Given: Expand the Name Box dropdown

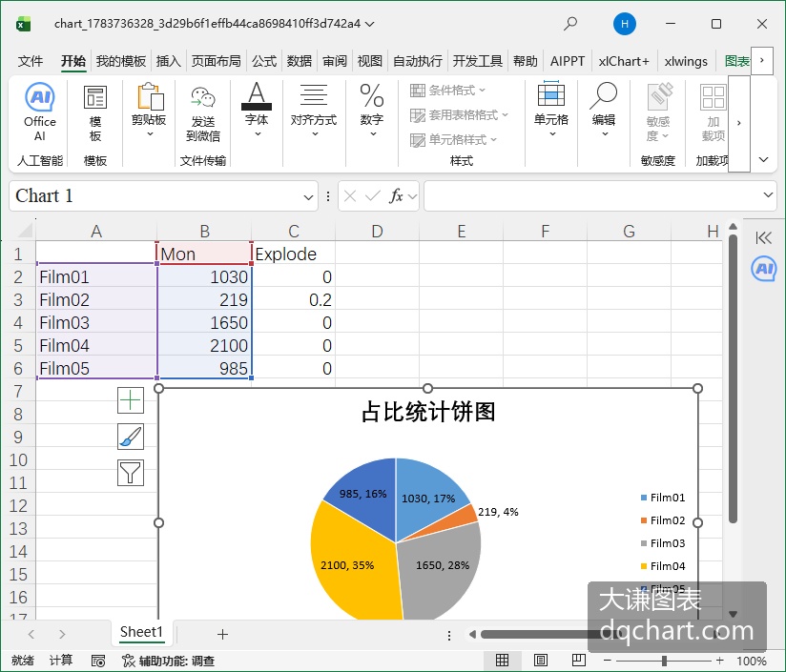Looking at the screenshot, I should pos(308,196).
